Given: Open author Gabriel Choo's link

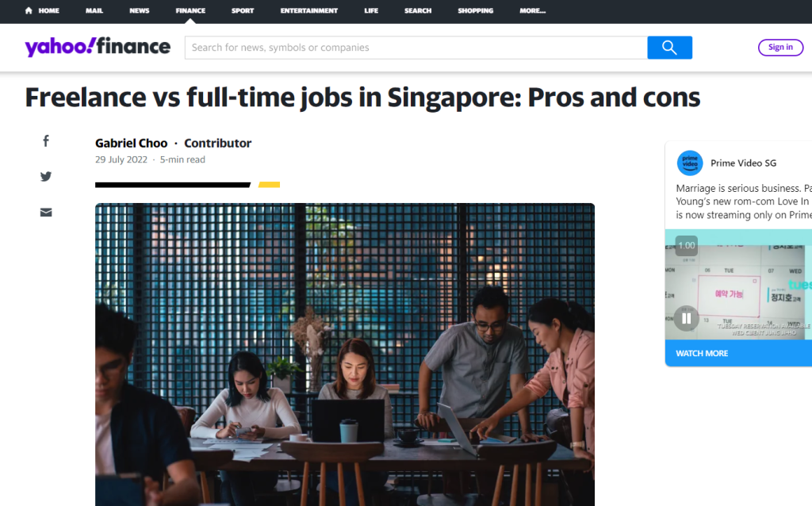Looking at the screenshot, I should point(132,143).
